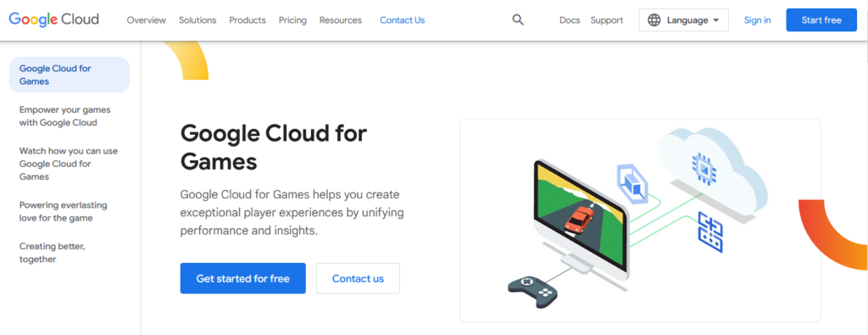
Task: Click the game monitor illustration image
Action: (x=640, y=220)
